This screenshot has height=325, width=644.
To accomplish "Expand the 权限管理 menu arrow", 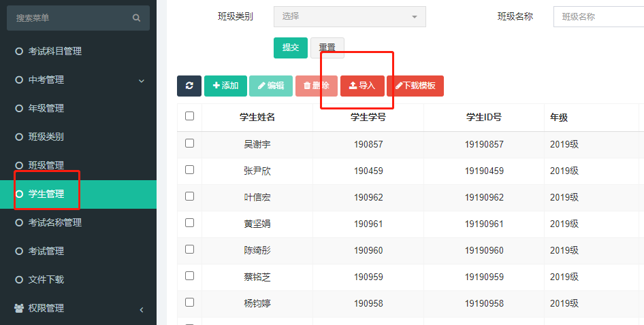I will click(x=142, y=309).
